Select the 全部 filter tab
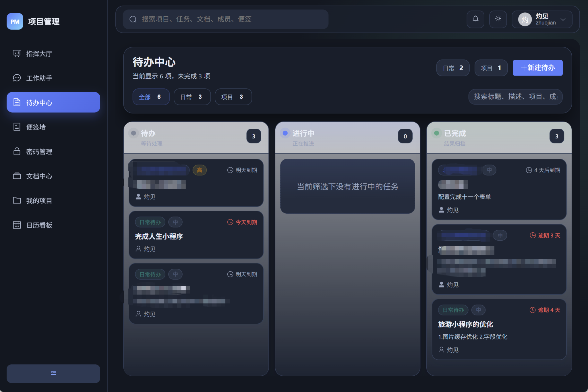Screen dimensions: 588x392 click(151, 97)
